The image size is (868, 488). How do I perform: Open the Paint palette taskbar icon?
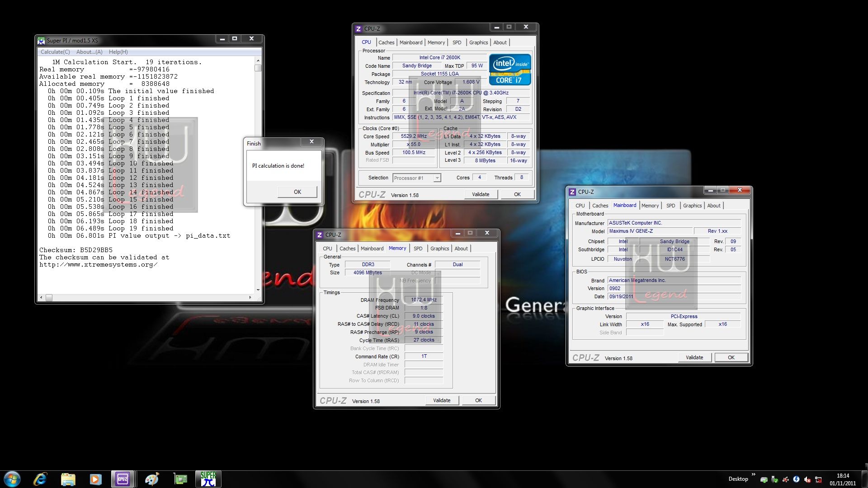click(152, 479)
